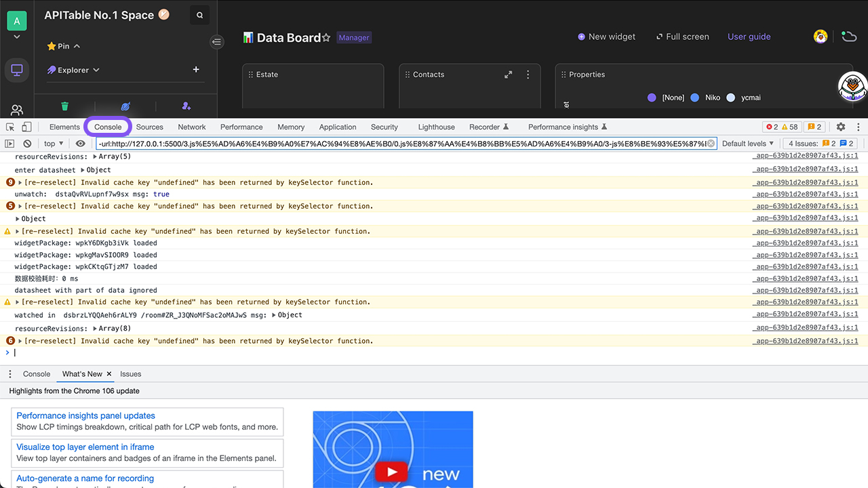Open the Recorder tab
868x488 pixels.
point(489,127)
